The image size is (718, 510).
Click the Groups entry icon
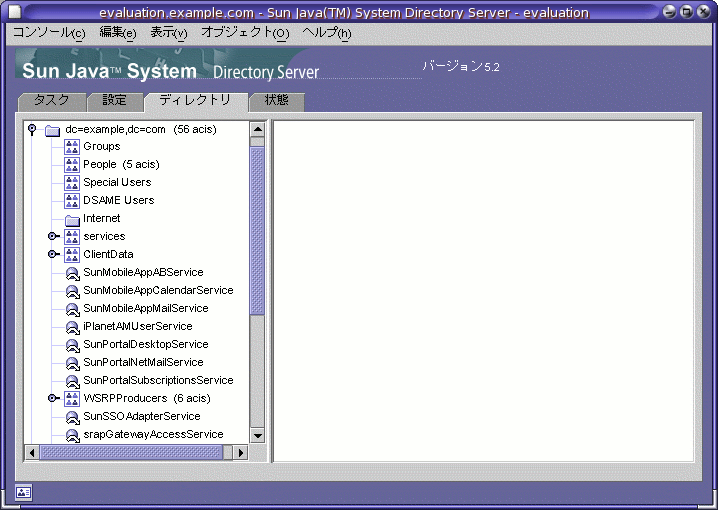coord(72,147)
